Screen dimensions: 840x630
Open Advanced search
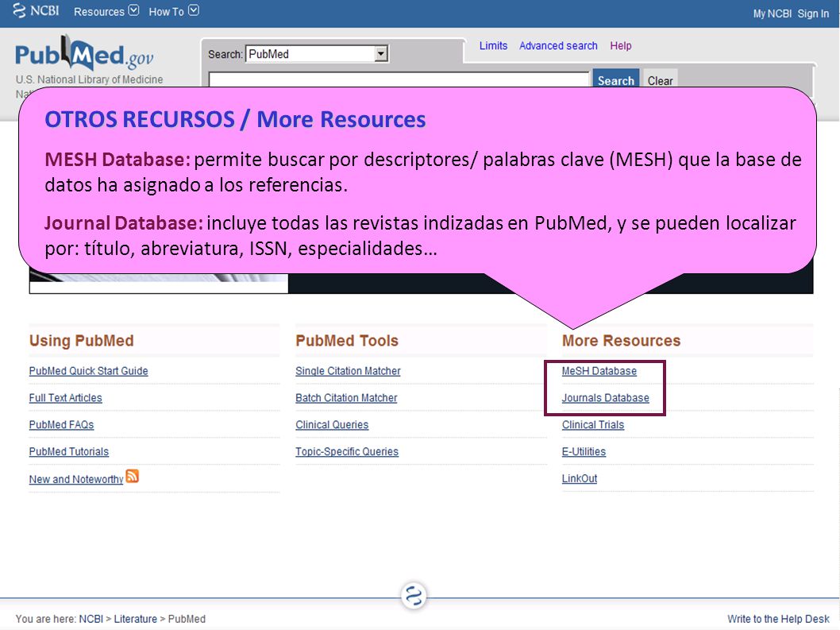[557, 45]
